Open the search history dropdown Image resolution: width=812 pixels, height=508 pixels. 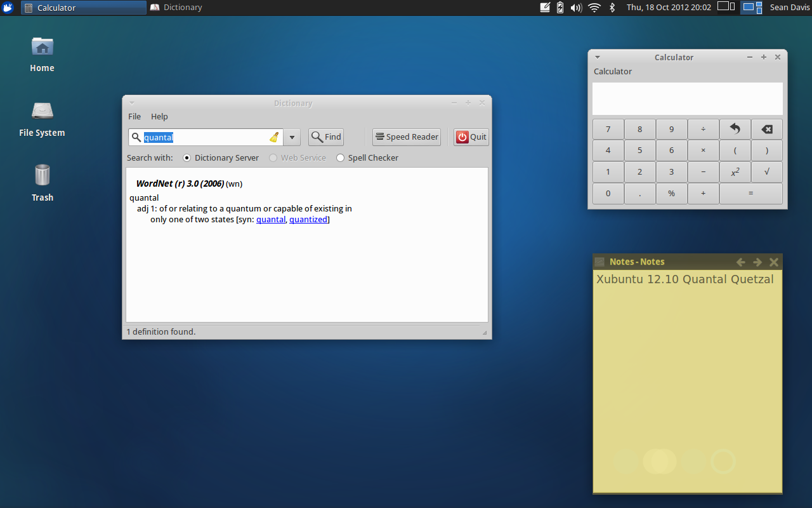291,137
